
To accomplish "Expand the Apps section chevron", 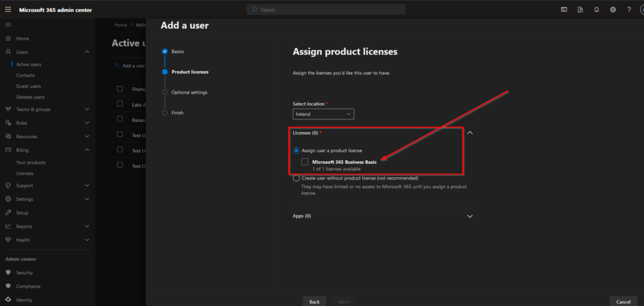I will click(470, 216).
